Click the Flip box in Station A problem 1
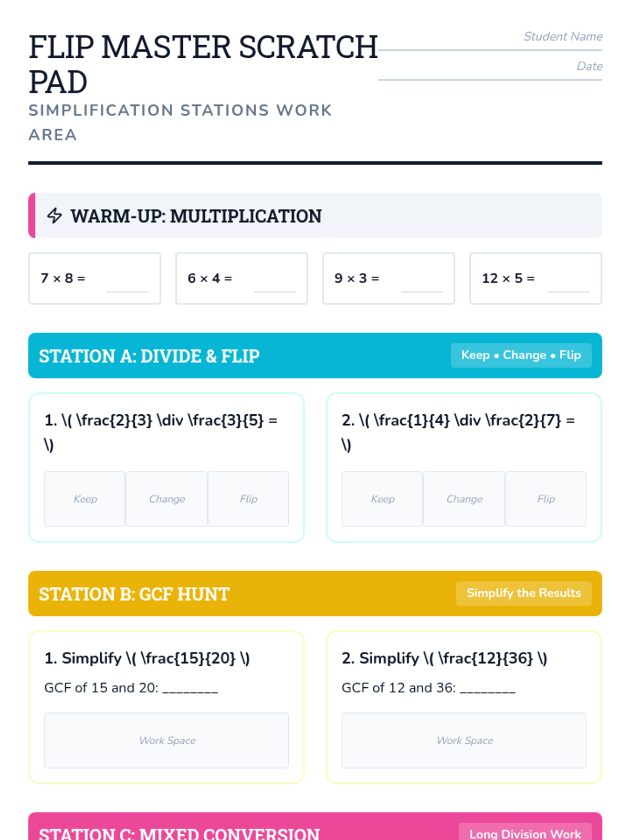The image size is (630, 840). (x=248, y=499)
